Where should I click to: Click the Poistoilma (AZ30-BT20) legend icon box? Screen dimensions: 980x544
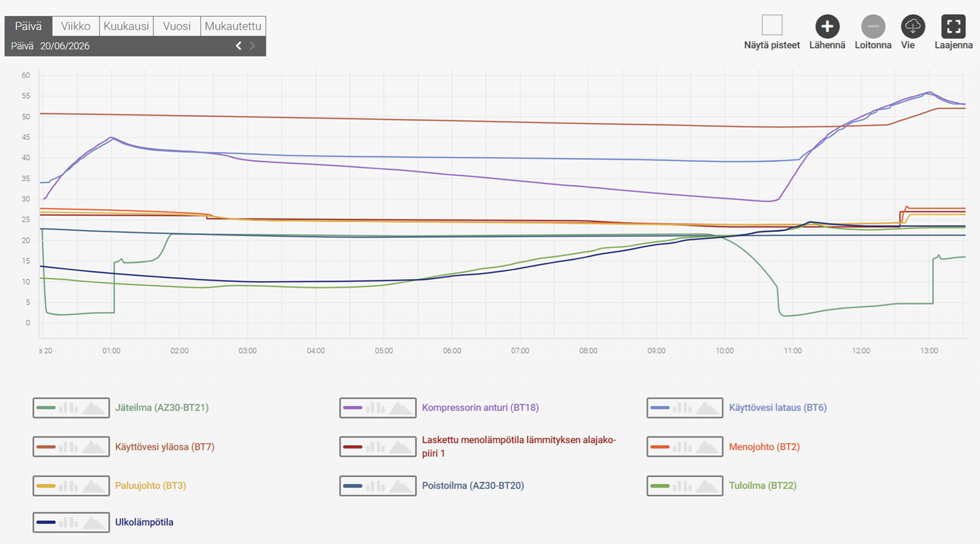coord(378,485)
